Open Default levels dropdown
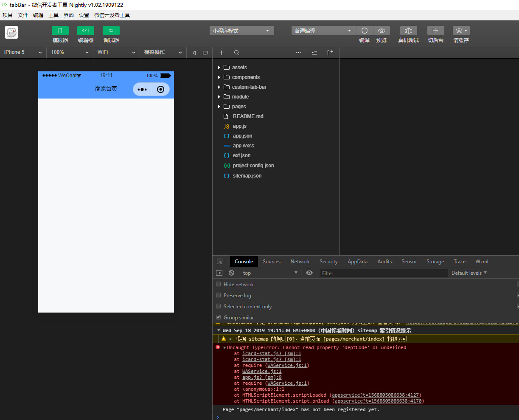Viewport: 519px width, 420px height. point(469,273)
